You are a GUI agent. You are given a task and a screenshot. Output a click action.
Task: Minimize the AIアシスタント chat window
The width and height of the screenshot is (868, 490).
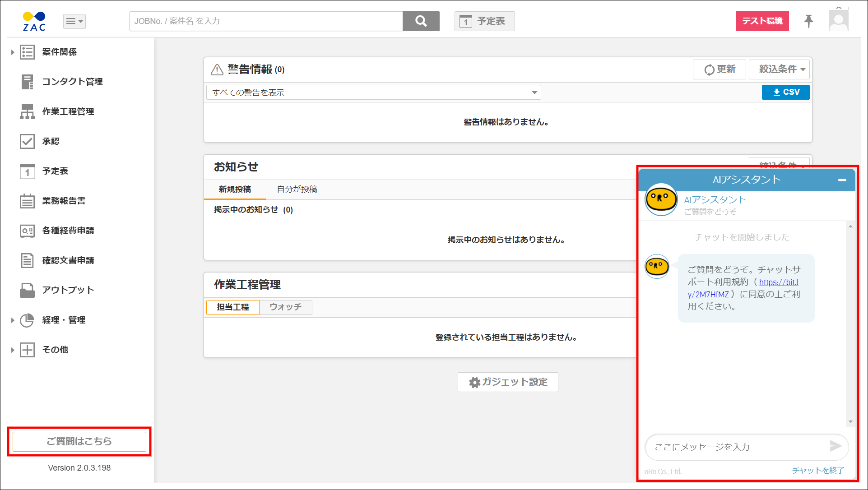(842, 180)
